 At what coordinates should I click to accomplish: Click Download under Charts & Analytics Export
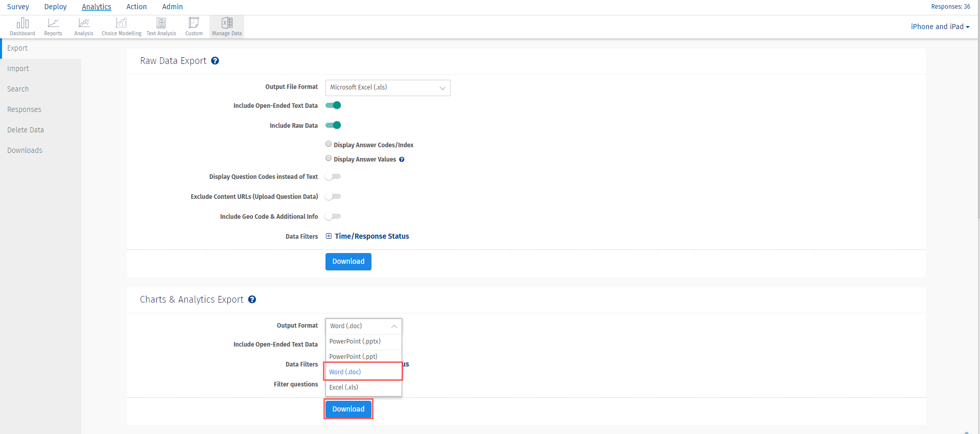click(348, 409)
